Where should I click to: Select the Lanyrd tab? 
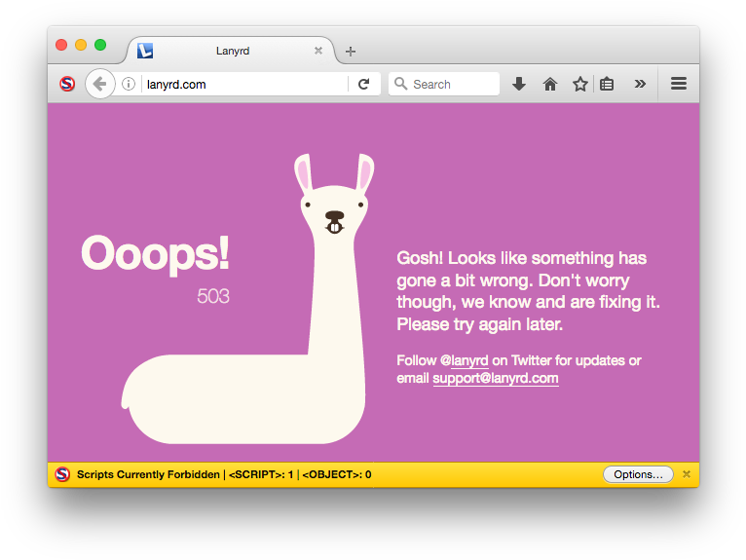[x=232, y=51]
